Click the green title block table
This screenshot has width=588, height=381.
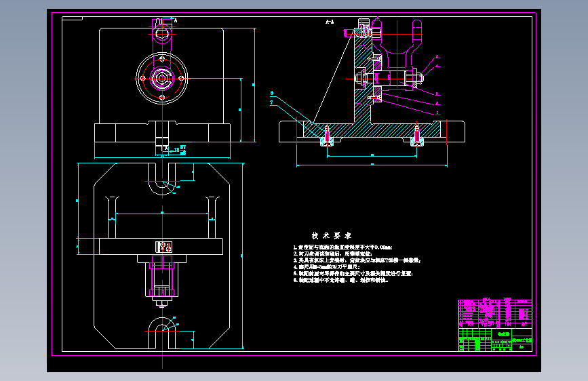pos(495,340)
